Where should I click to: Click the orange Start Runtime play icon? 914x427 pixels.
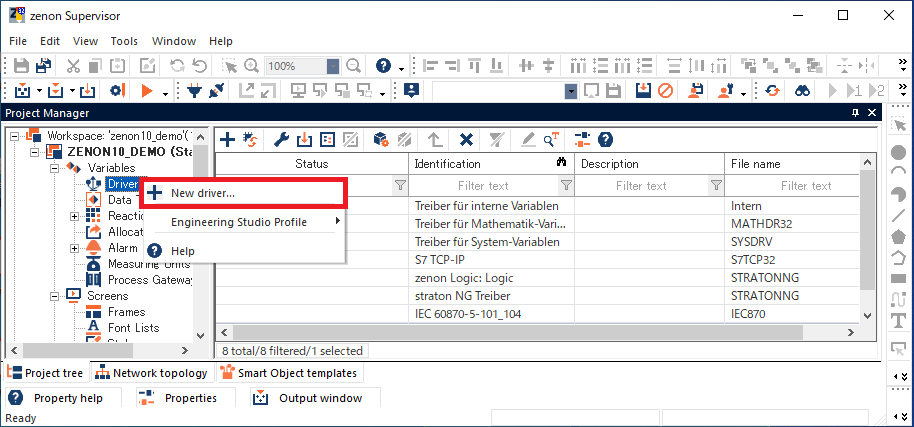[x=148, y=91]
